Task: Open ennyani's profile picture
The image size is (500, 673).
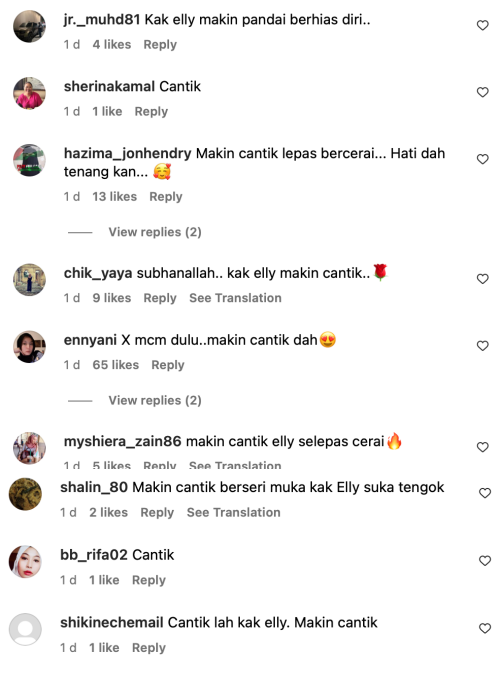Action: click(x=29, y=346)
